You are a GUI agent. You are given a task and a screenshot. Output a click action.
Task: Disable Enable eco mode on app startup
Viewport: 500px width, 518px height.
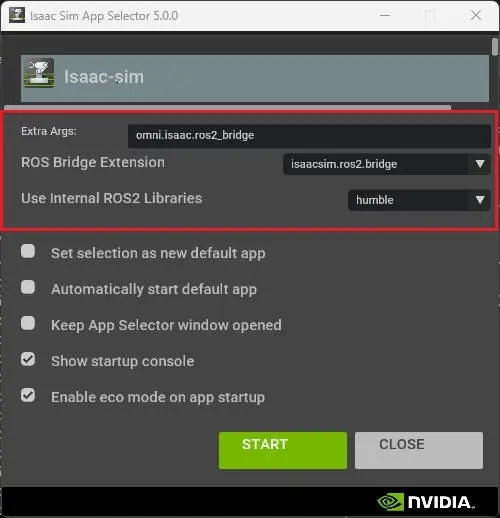[28, 395]
